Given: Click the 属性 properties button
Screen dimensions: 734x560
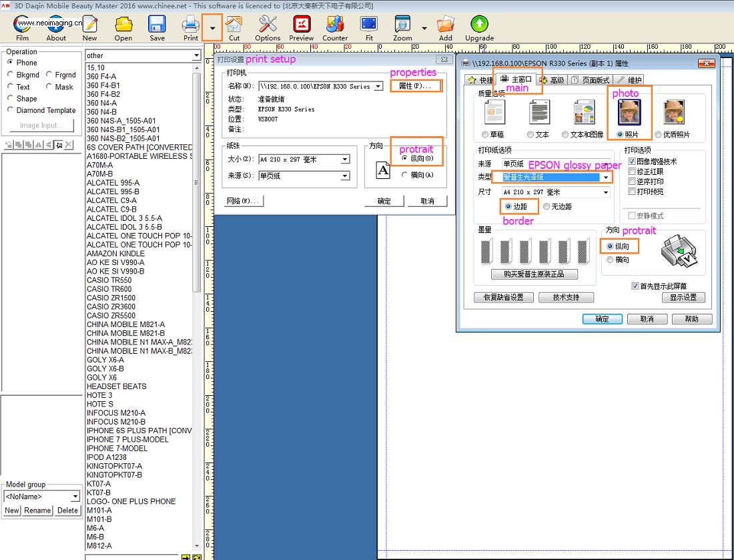Looking at the screenshot, I should point(415,86).
